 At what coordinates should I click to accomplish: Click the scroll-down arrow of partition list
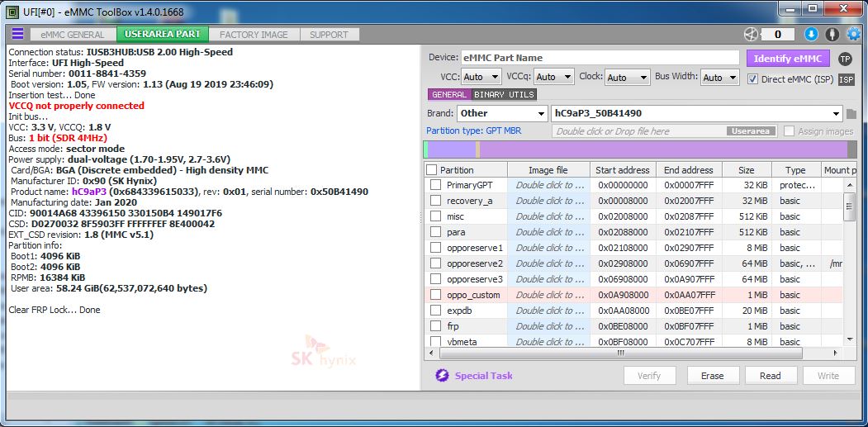pos(851,339)
